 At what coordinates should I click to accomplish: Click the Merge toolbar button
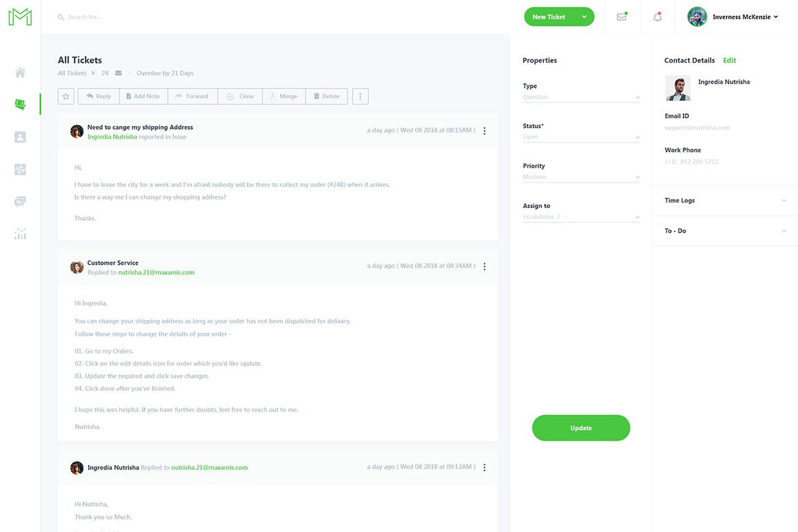point(284,96)
